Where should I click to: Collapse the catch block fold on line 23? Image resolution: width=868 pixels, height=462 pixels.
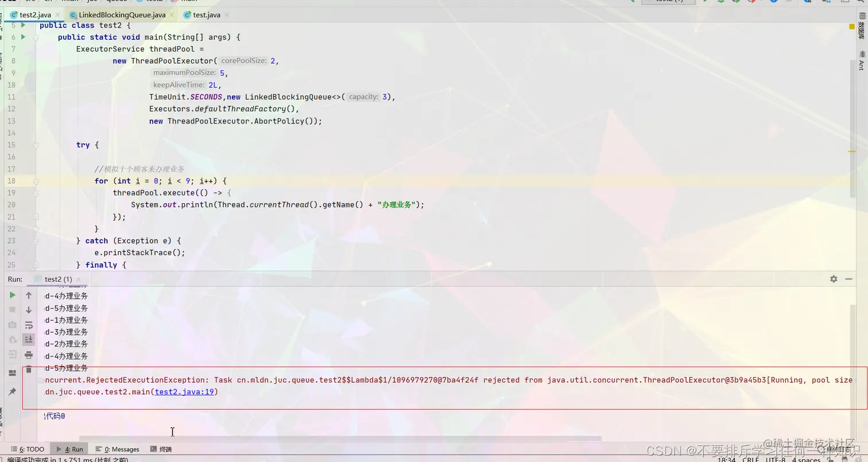click(36, 241)
